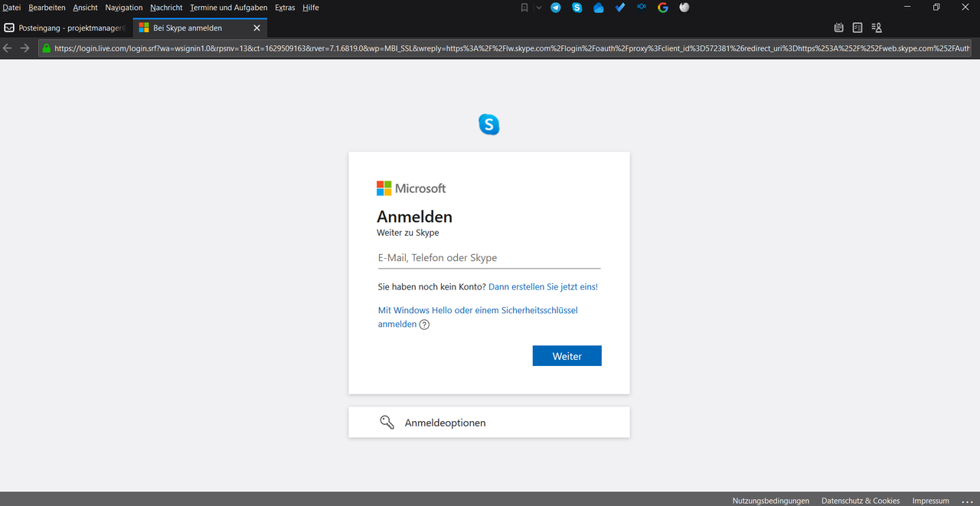Open the Datei menu
Image resolution: width=980 pixels, height=506 pixels.
pyautogui.click(x=11, y=8)
